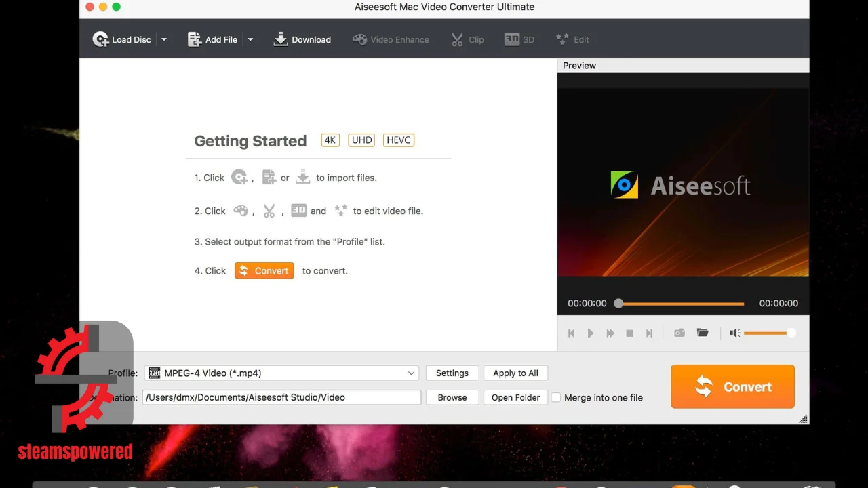The width and height of the screenshot is (868, 488).
Task: Open the snapshot folder icon
Action: [703, 333]
